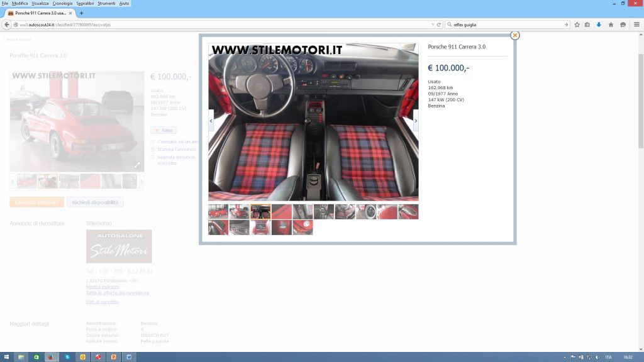Close the Porsche 911 Carrera tab

[70, 13]
